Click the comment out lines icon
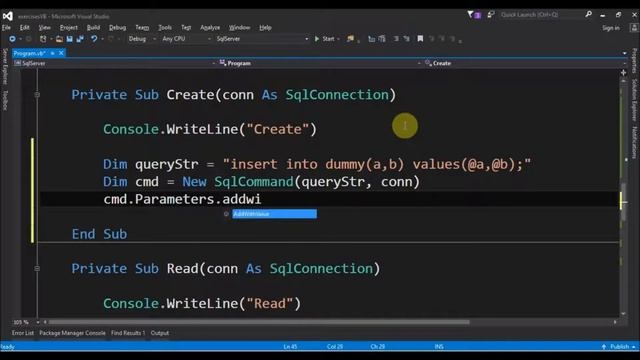 pos(371,39)
